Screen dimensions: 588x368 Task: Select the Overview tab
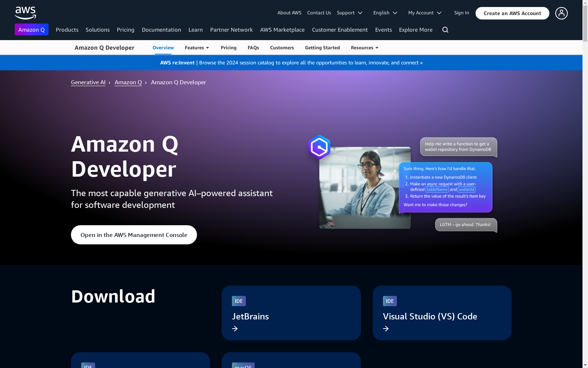pyautogui.click(x=163, y=48)
